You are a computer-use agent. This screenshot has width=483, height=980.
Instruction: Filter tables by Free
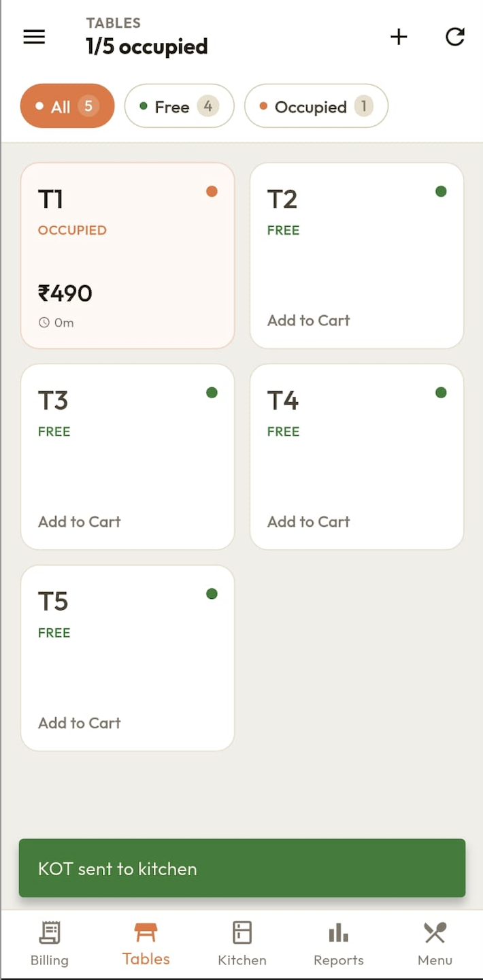click(180, 106)
